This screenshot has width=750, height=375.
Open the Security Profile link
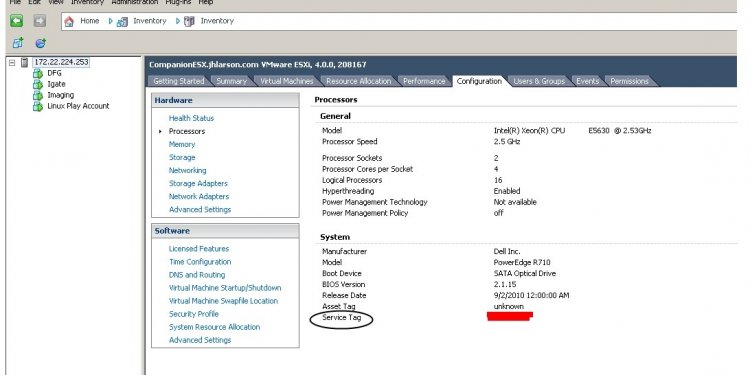coord(194,314)
